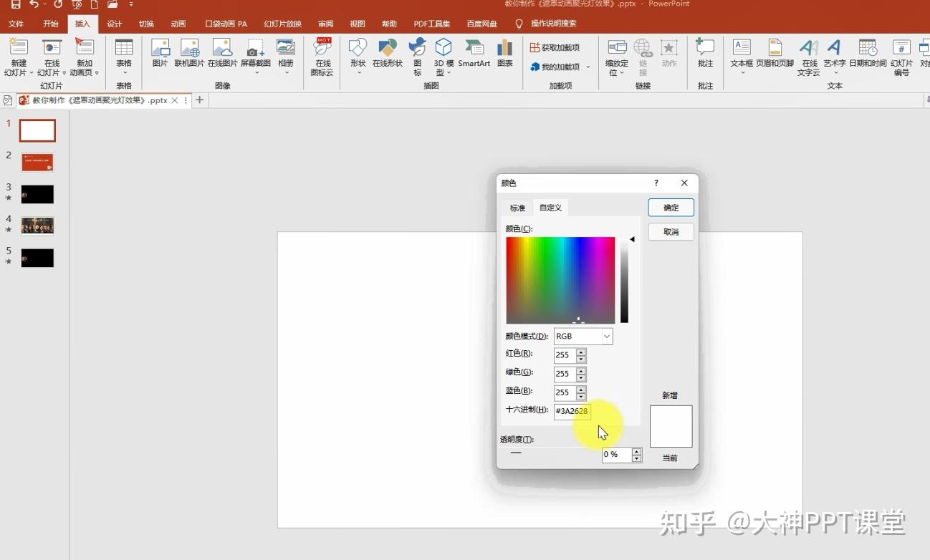Open the 颜色模式 RGB dropdown
The image size is (930, 560).
tap(606, 336)
